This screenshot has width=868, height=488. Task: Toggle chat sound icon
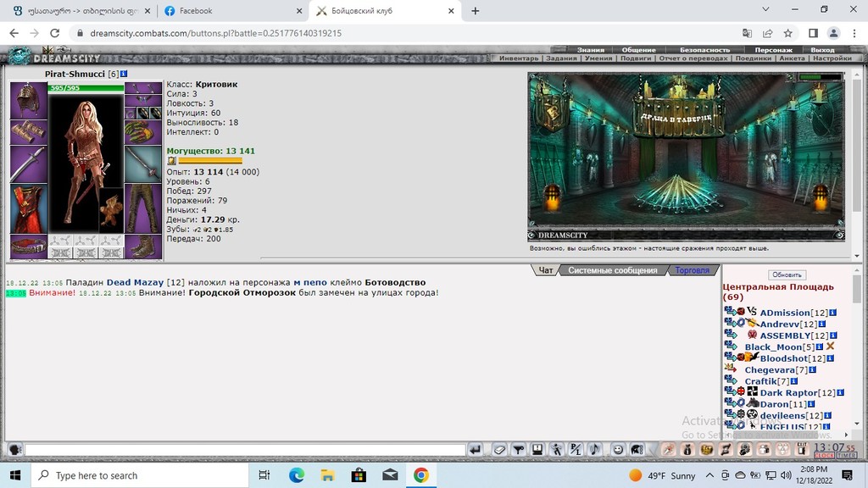pyautogui.click(x=595, y=450)
